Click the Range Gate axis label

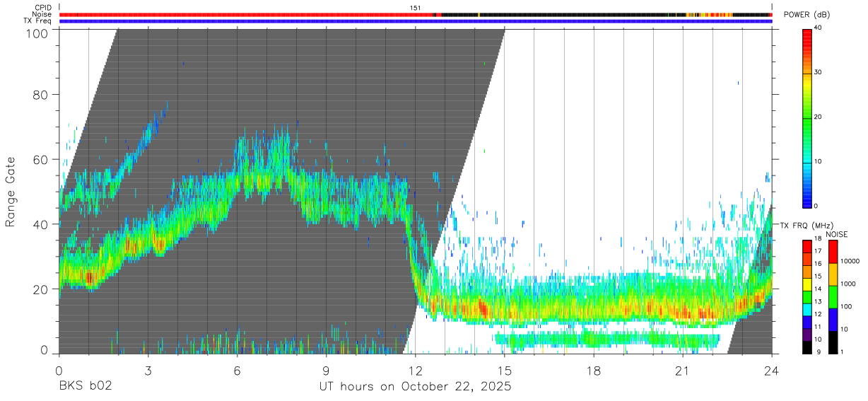[11, 192]
